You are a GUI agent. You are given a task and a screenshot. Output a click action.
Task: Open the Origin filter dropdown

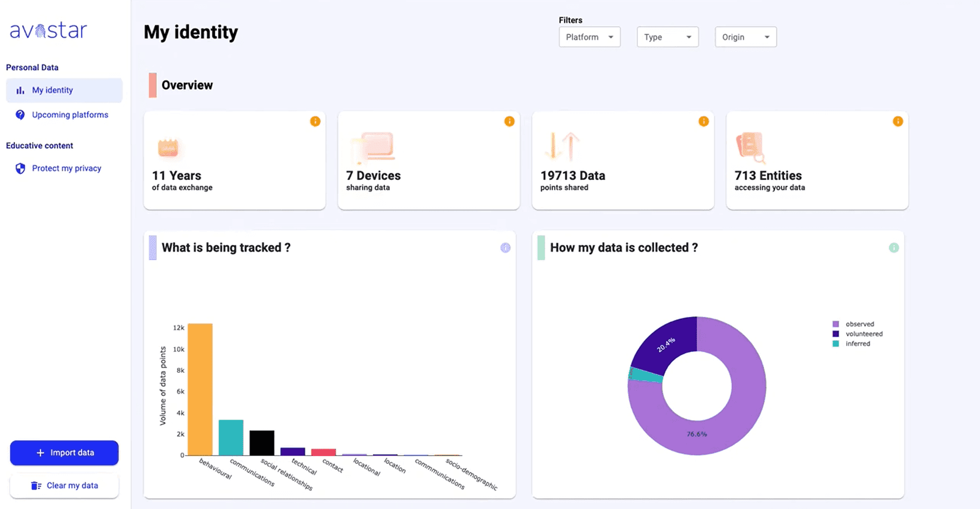746,37
